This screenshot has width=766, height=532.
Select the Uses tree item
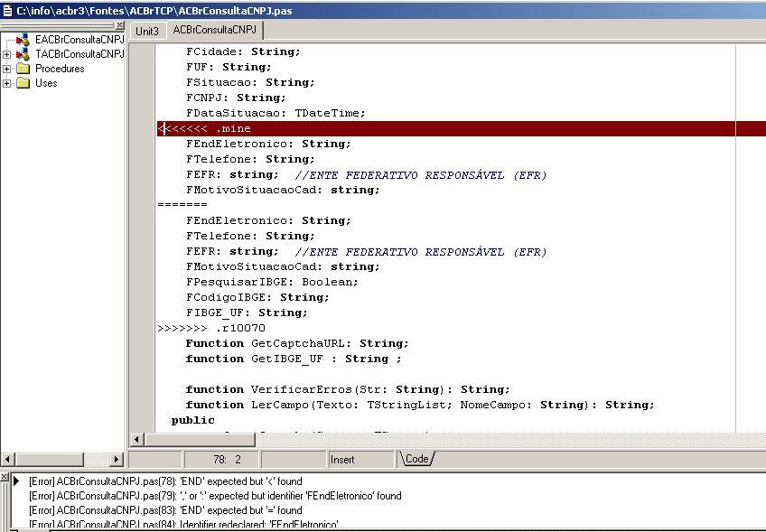46,83
